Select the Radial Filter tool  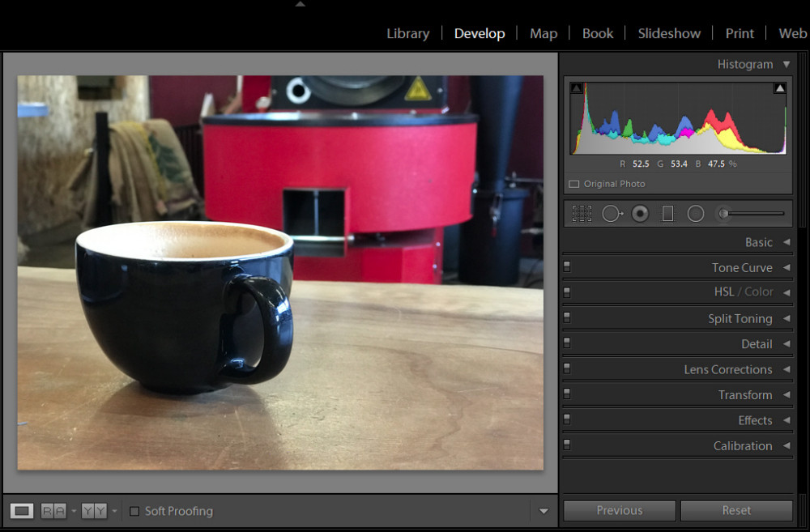(696, 213)
